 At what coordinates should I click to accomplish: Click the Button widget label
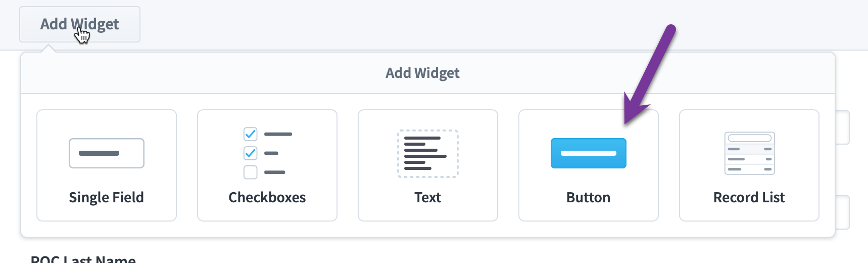point(589,197)
